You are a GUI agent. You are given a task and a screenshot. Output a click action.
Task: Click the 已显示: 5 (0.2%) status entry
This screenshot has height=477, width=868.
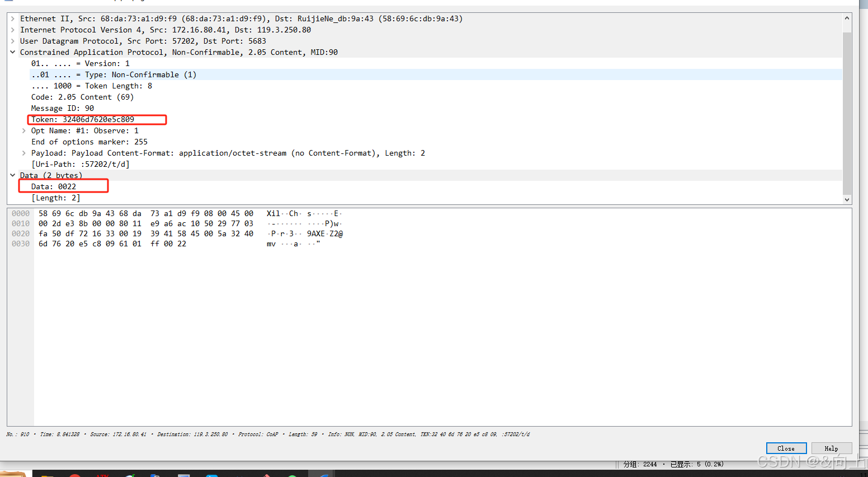click(697, 464)
